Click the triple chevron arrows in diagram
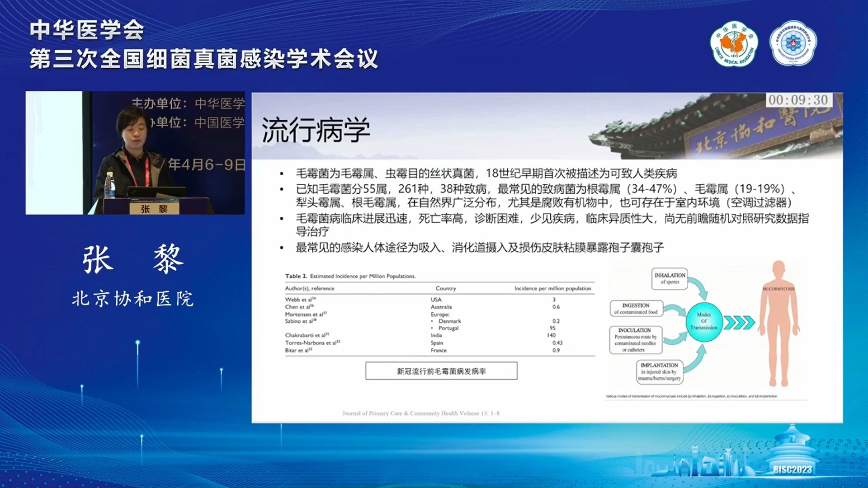Image resolution: width=868 pixels, height=488 pixels. [x=740, y=323]
